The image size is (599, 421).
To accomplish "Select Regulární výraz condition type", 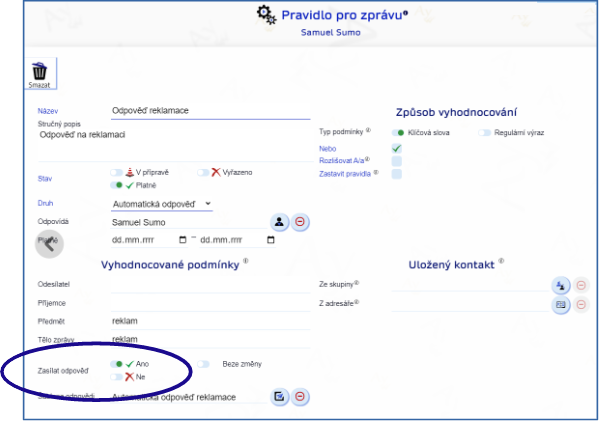I will pos(484,133).
